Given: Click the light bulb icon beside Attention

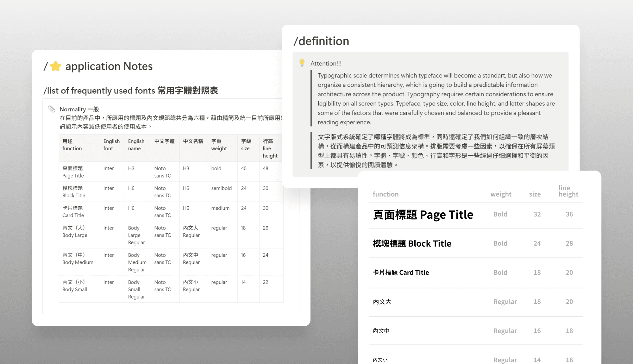Looking at the screenshot, I should tap(302, 63).
